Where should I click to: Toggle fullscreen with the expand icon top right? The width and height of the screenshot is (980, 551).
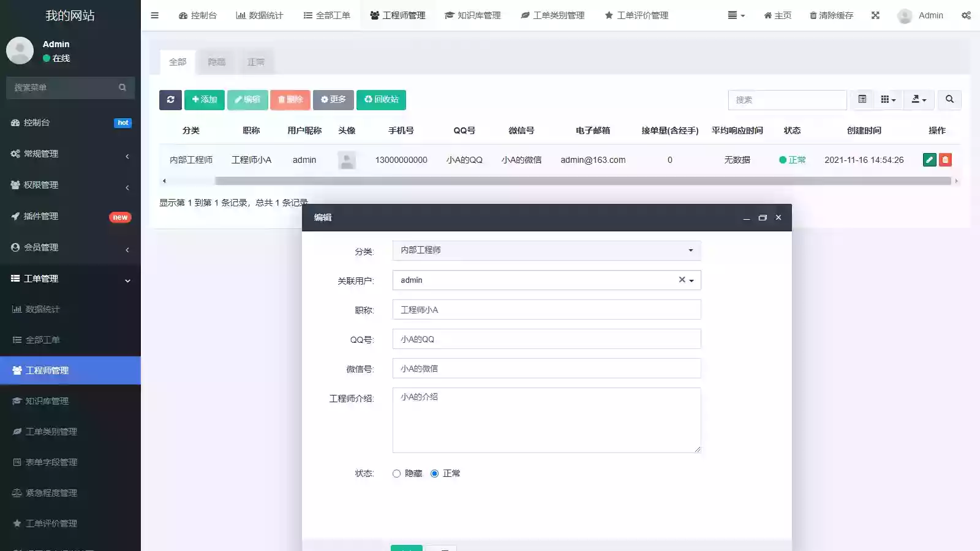pyautogui.click(x=875, y=15)
